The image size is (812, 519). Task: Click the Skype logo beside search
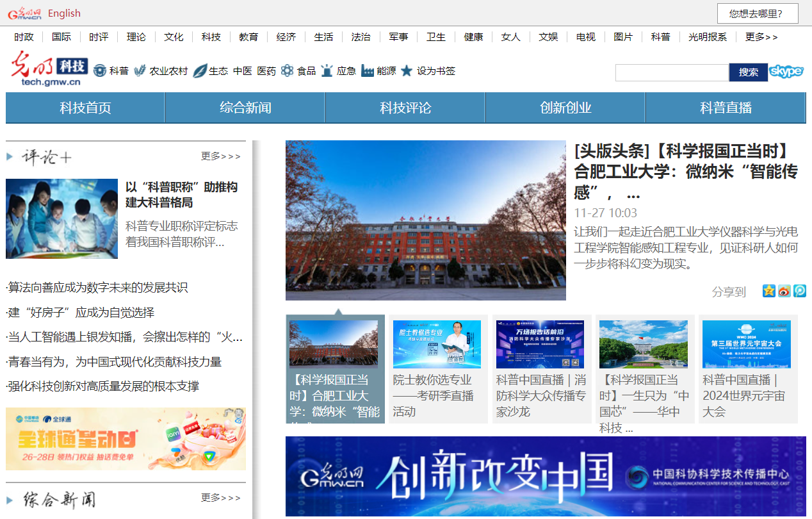[x=786, y=72]
